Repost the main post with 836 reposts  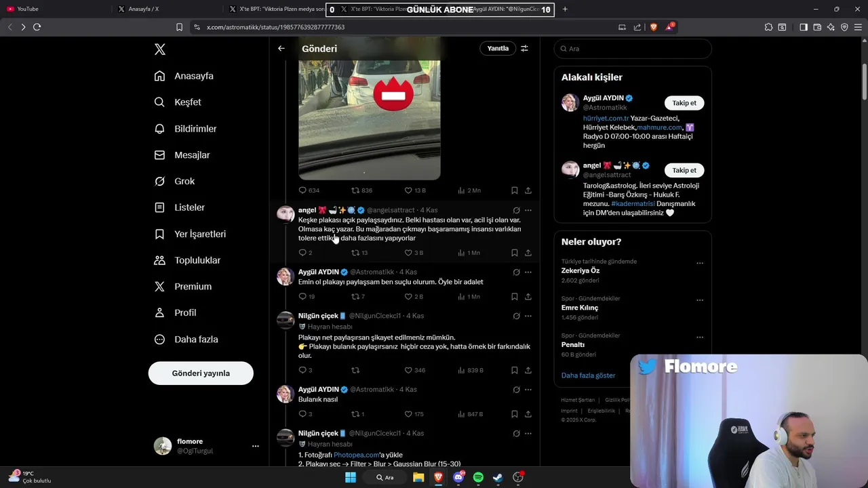point(361,190)
